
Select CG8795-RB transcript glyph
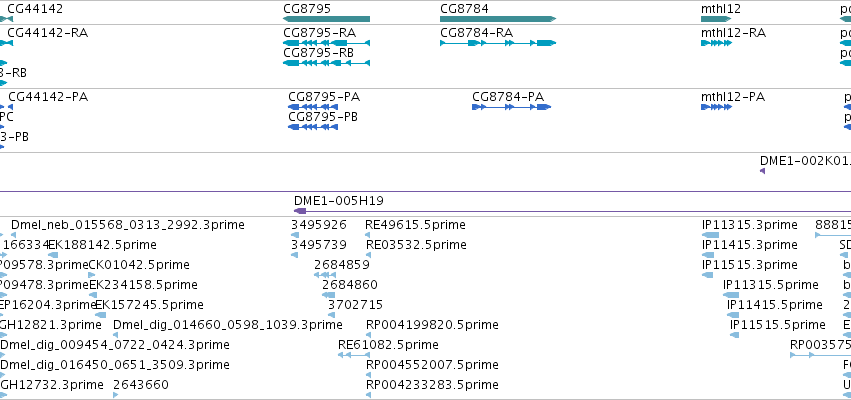click(x=326, y=63)
